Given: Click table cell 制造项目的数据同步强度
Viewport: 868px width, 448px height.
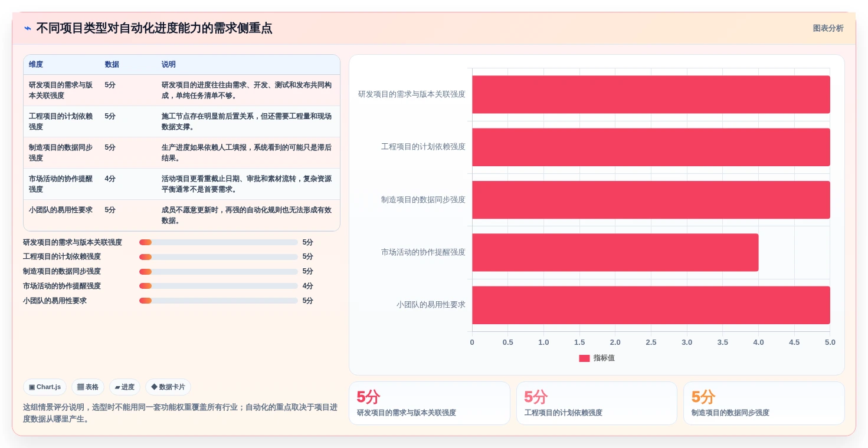Looking at the screenshot, I should pos(61,153).
